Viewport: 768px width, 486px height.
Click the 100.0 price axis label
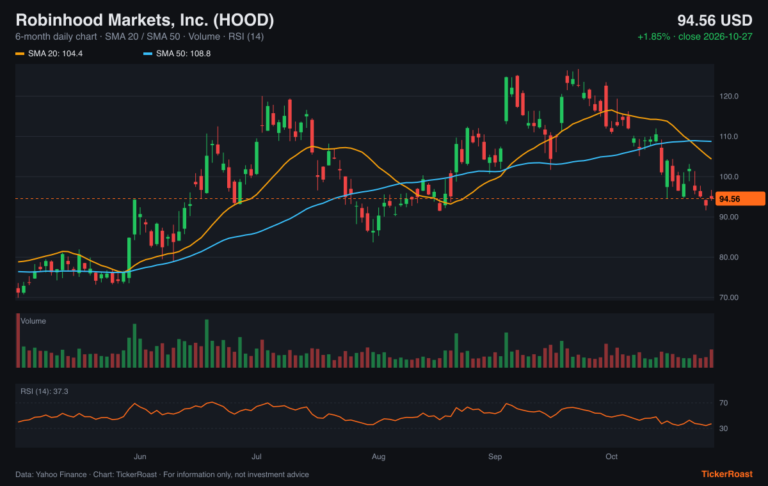tap(729, 176)
